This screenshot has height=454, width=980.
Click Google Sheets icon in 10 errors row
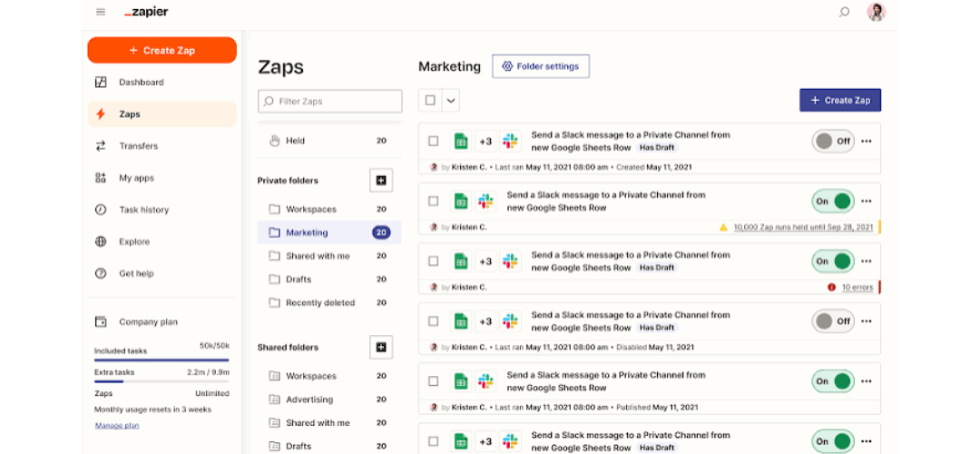point(461,262)
